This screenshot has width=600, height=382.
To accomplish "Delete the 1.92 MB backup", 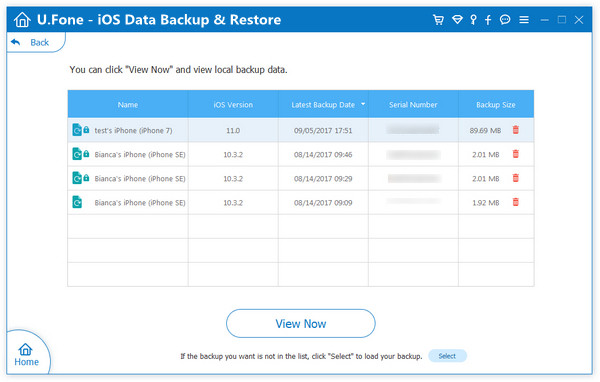I will tap(515, 202).
